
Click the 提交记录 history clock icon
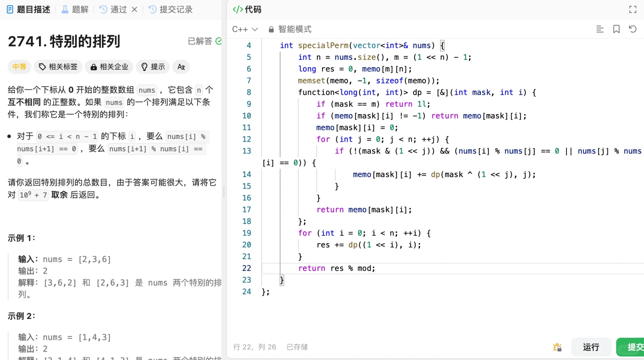152,9
